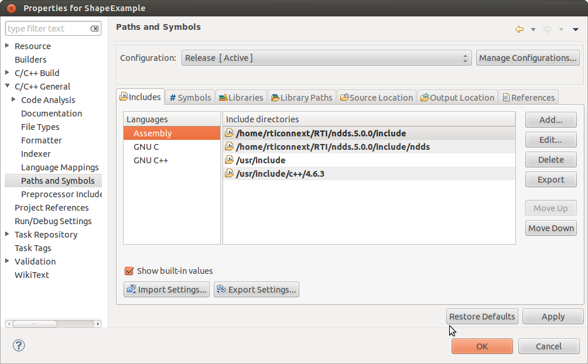Click the help question mark icon
Screen dimensions: 588x364
click(x=18, y=345)
